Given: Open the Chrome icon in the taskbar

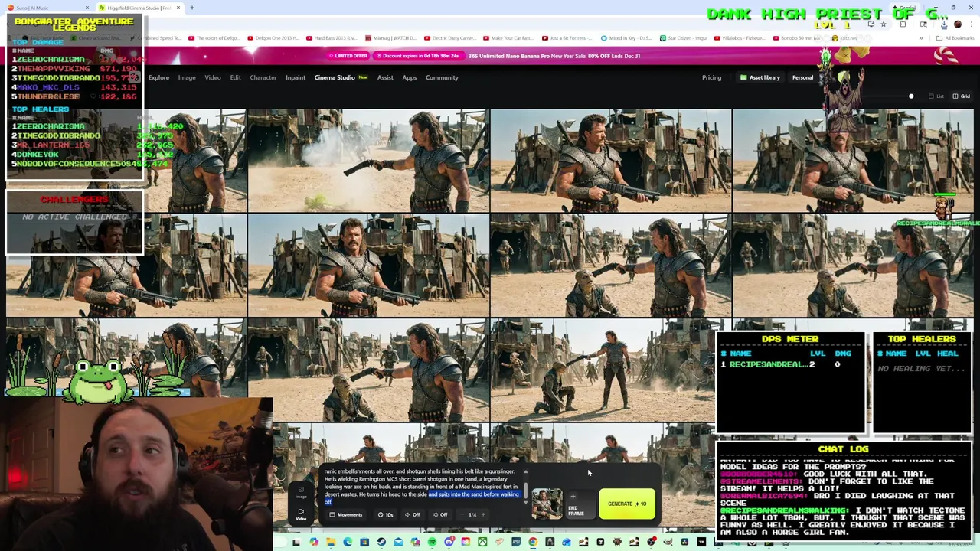Looking at the screenshot, I should 533,542.
